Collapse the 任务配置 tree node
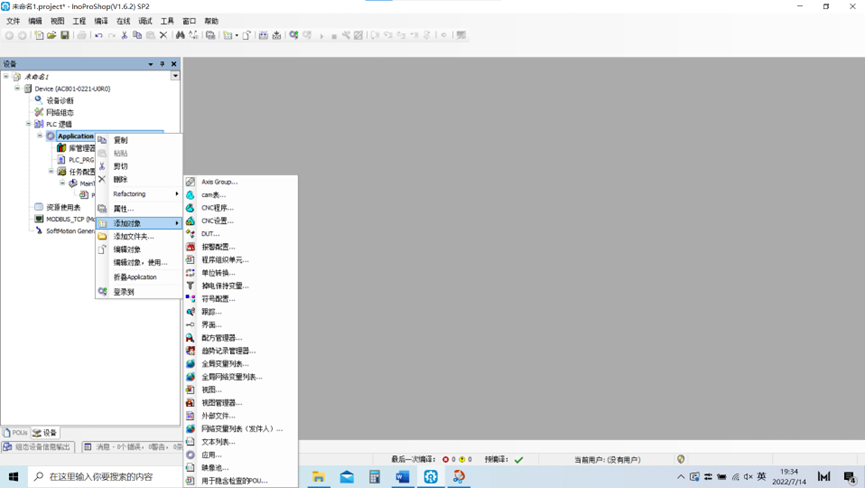The width and height of the screenshot is (865, 488). coord(51,171)
